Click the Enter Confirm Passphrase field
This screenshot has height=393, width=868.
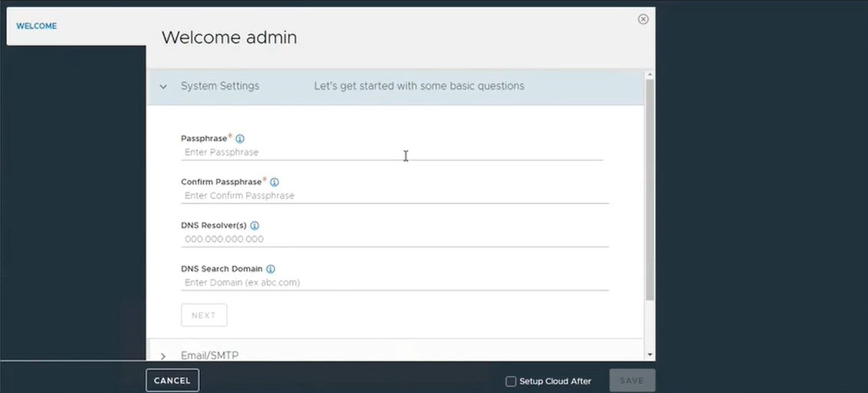coord(395,196)
